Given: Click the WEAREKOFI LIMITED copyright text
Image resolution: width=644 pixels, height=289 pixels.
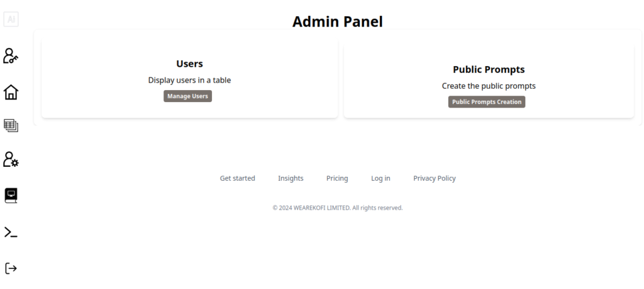Looking at the screenshot, I should 338,208.
